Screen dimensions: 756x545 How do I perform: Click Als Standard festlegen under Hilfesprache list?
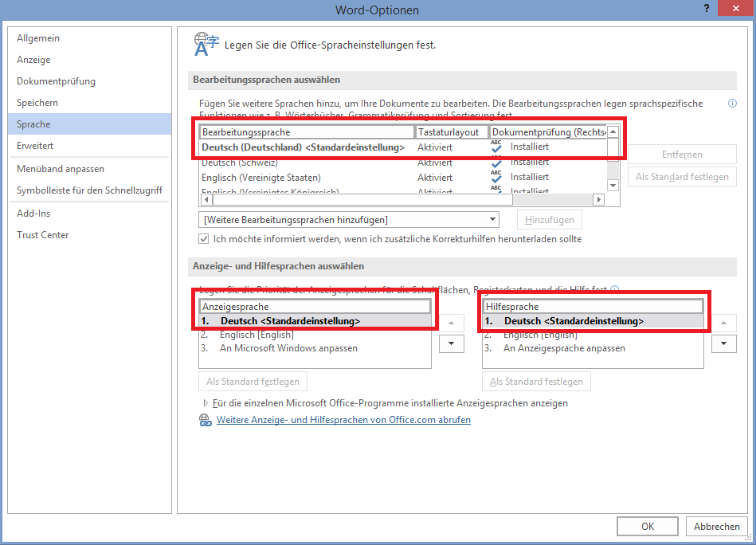[536, 382]
